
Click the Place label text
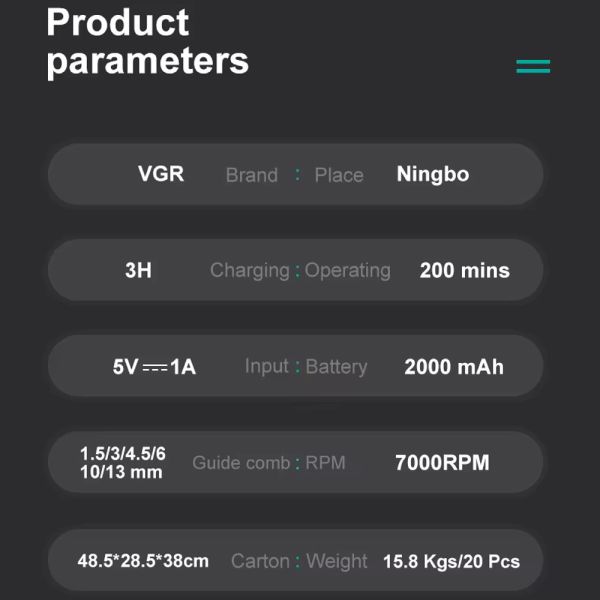tap(339, 175)
